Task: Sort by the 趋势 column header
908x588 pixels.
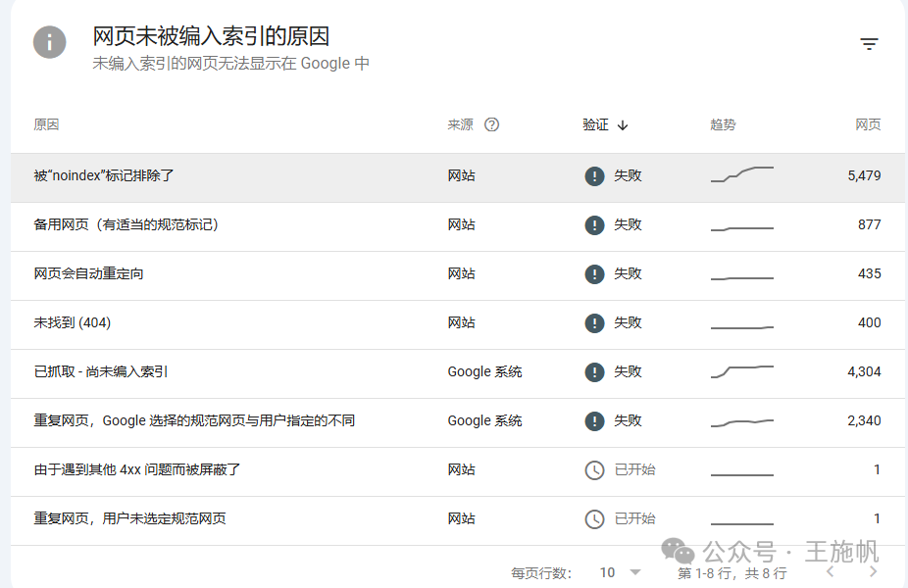Action: click(x=723, y=124)
